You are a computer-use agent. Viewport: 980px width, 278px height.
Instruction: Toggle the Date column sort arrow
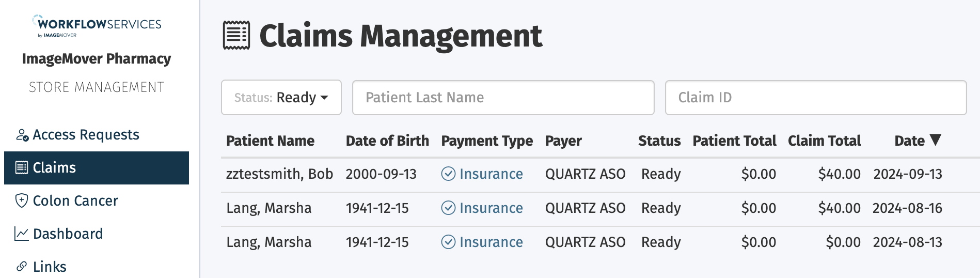tap(936, 140)
